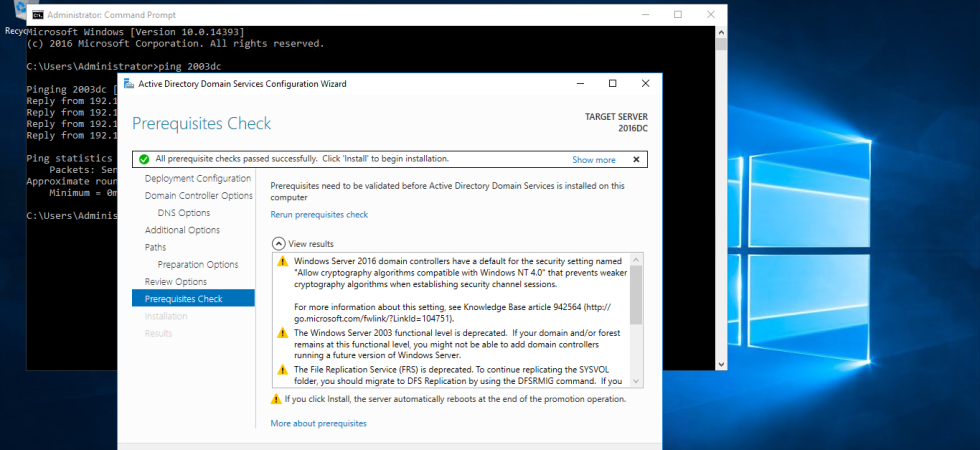
Task: Click Rerun prerequisites check link
Action: coord(319,214)
